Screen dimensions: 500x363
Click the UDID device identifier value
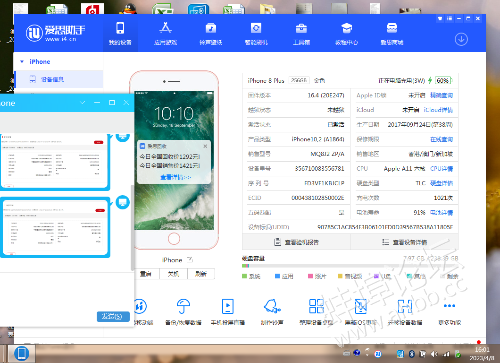click(x=385, y=227)
